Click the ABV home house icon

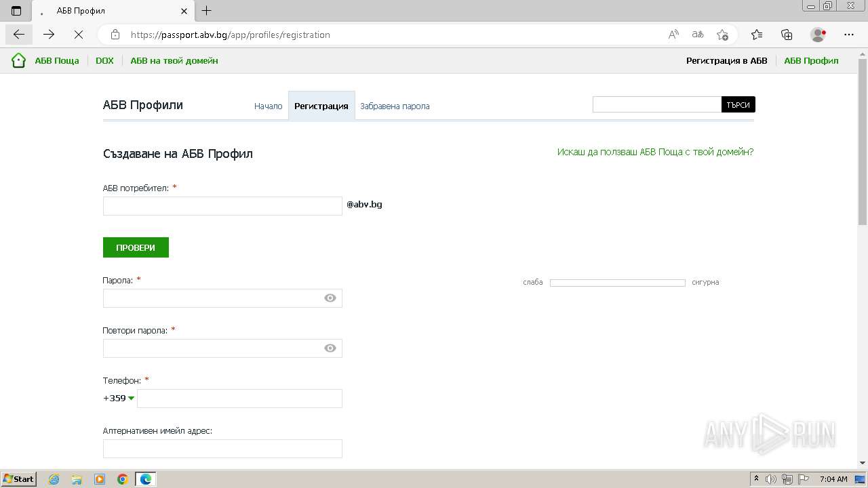point(18,60)
